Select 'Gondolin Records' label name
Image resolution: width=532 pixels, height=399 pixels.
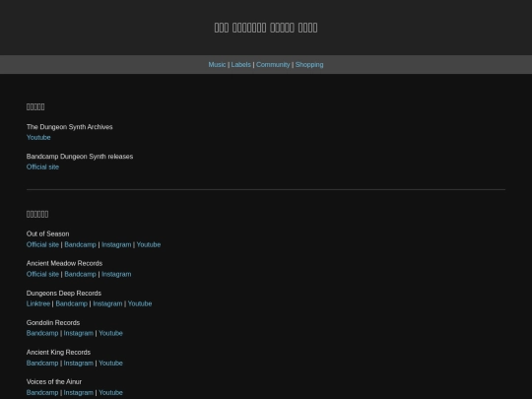[53, 323]
